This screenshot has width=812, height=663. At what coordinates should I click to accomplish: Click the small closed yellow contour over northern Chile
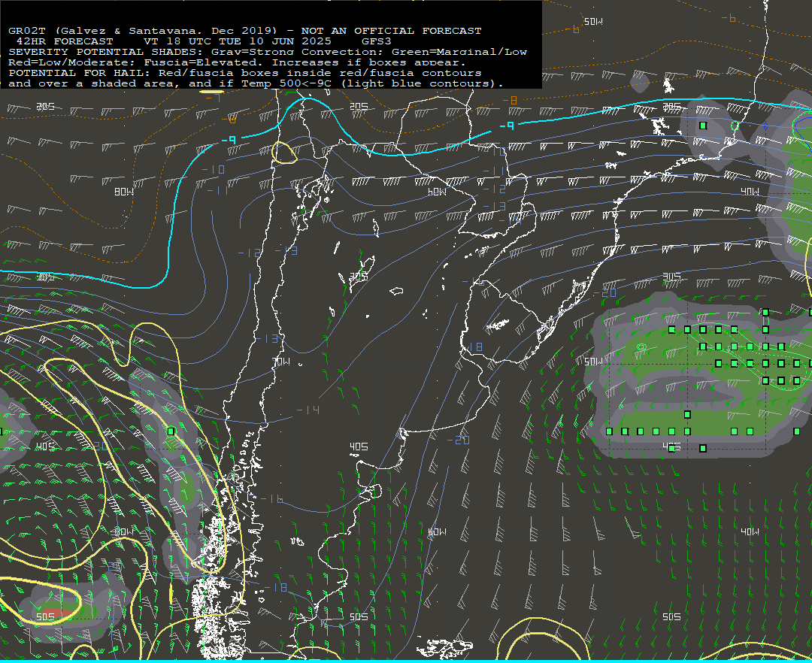pos(284,153)
